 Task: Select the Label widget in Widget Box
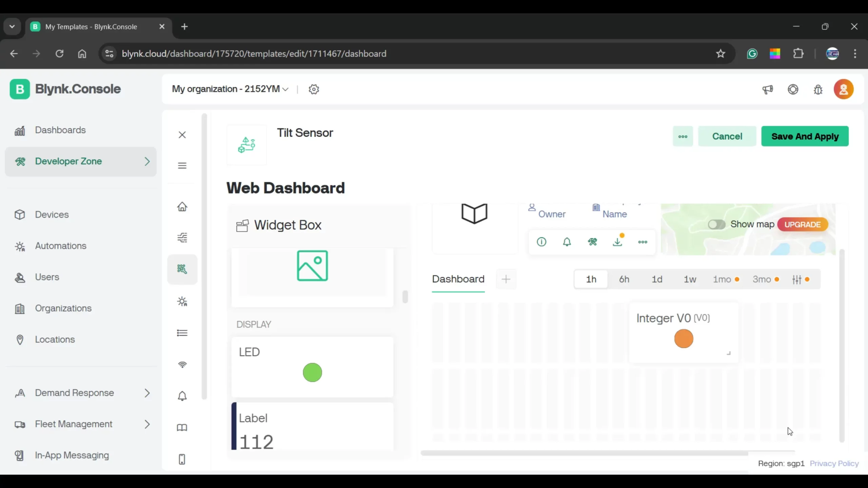coord(312,426)
